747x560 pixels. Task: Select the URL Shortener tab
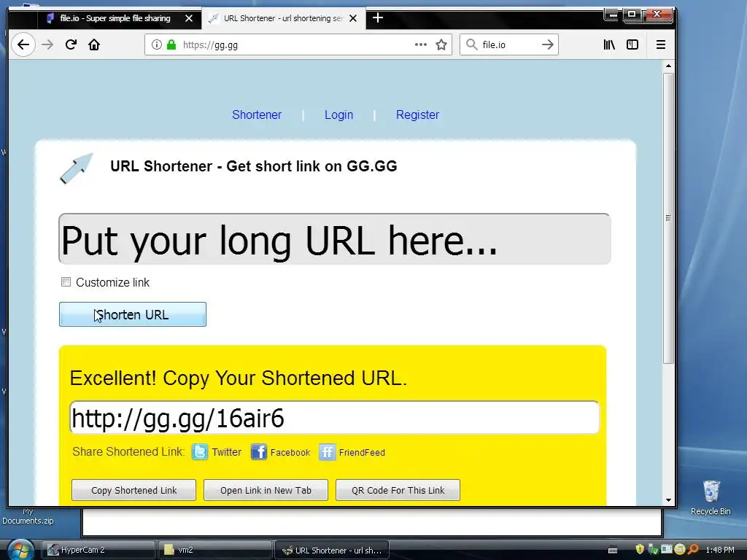coord(284,18)
